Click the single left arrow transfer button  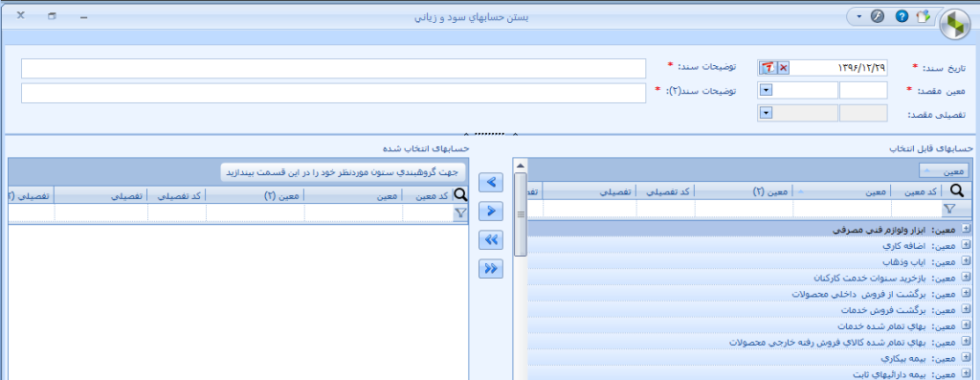491,182
